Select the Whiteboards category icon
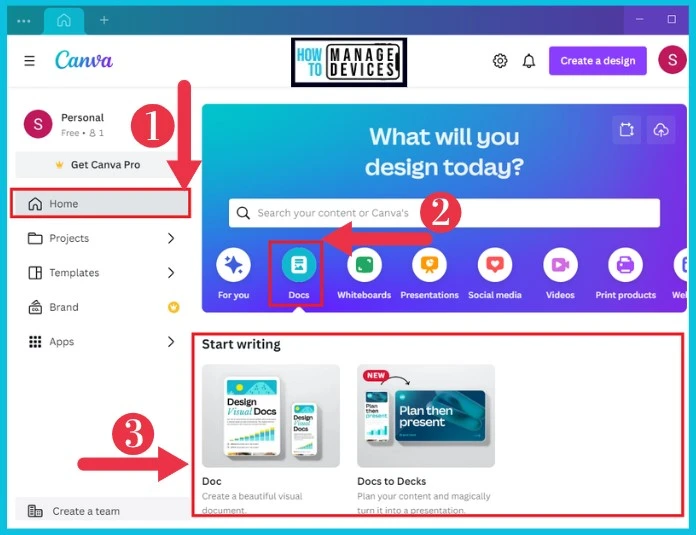The height and width of the screenshot is (535, 696). [x=364, y=265]
